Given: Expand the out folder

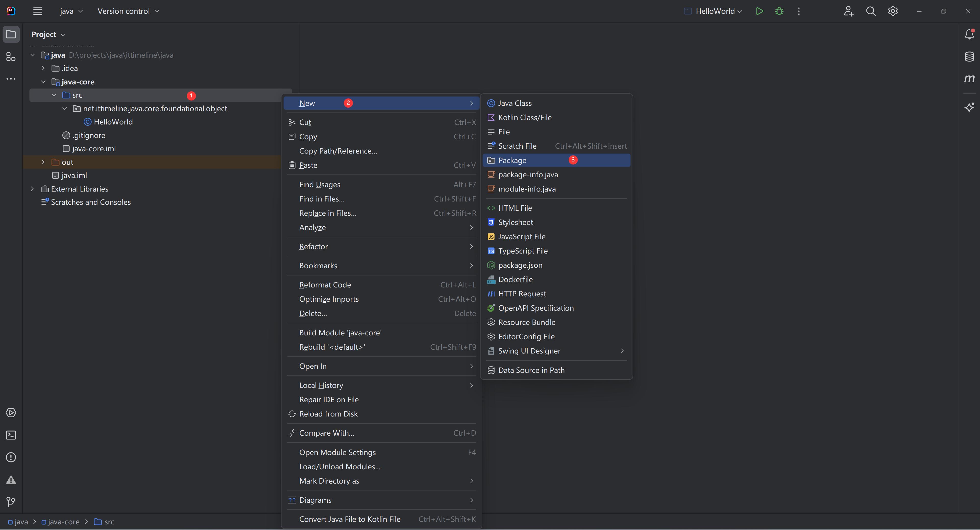Looking at the screenshot, I should (43, 162).
